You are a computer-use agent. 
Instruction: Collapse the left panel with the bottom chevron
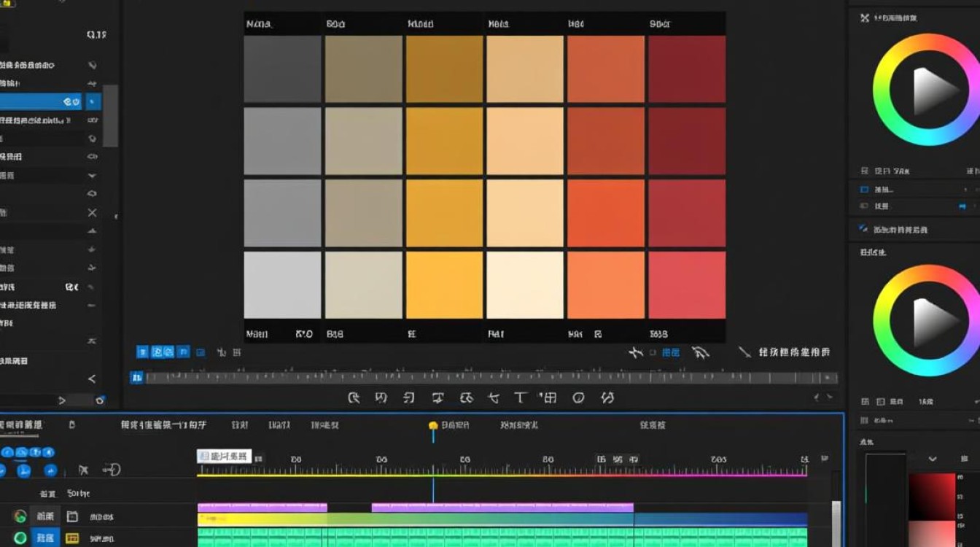(92, 379)
